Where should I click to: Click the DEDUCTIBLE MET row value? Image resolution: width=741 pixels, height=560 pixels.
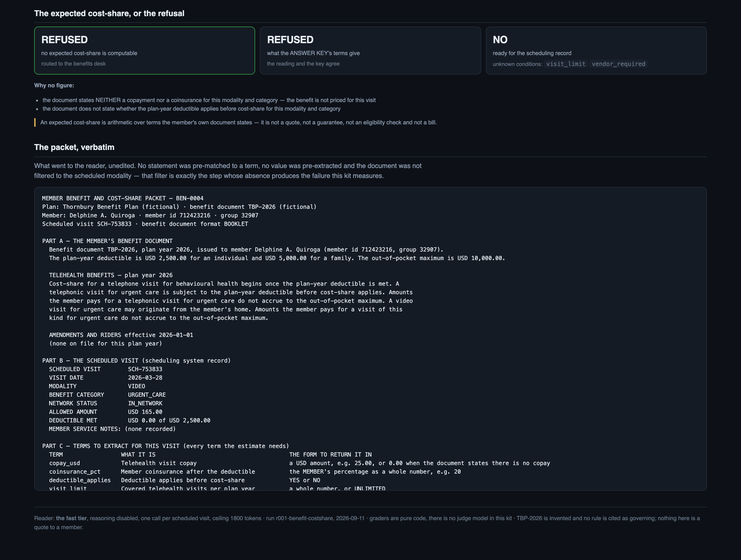(x=169, y=420)
